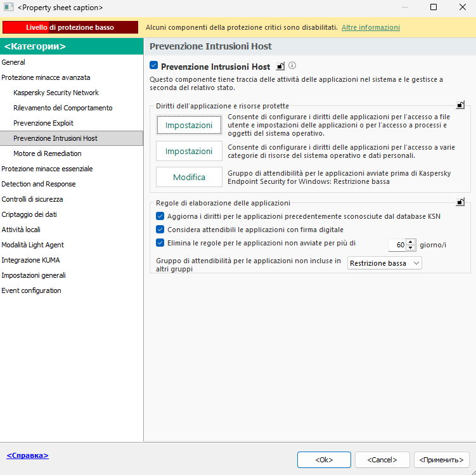476x475 pixels.
Task: Decrease the days value with the down arrow
Action: coord(411,248)
